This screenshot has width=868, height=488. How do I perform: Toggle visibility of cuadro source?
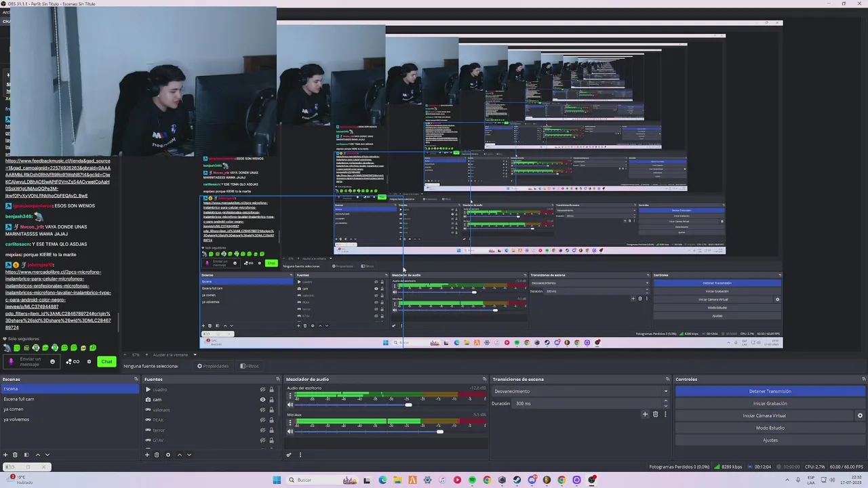coord(262,390)
